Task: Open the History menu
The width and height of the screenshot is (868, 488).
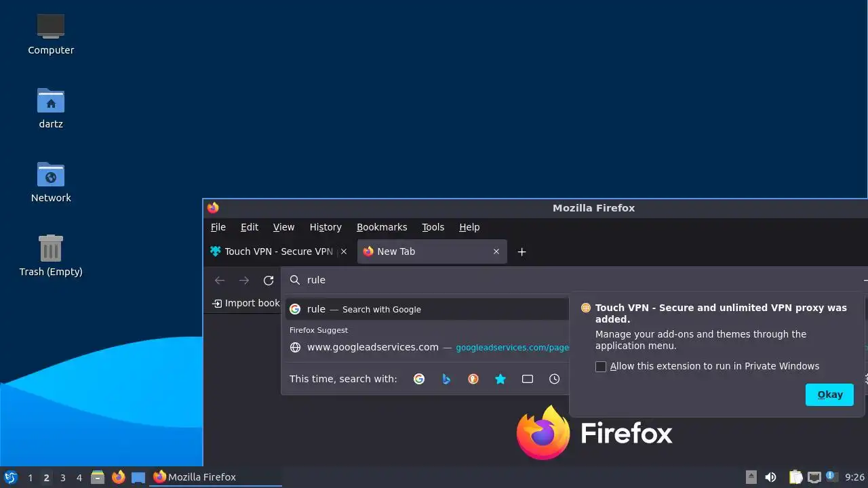Action: tap(325, 227)
